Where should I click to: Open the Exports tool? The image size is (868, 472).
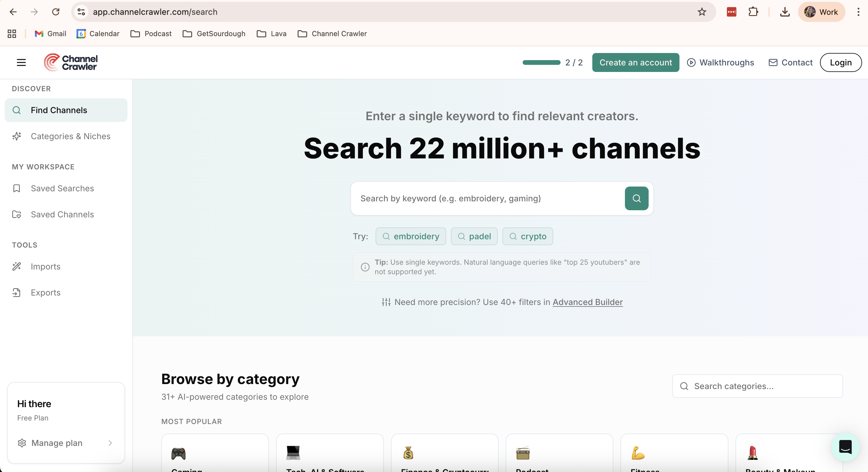pos(45,293)
